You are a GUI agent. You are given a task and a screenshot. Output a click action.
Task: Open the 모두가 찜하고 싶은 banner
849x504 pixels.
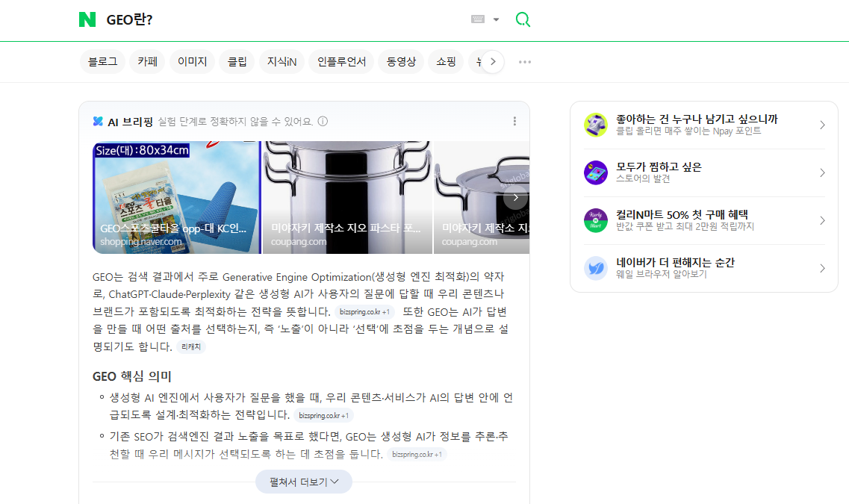coord(704,172)
